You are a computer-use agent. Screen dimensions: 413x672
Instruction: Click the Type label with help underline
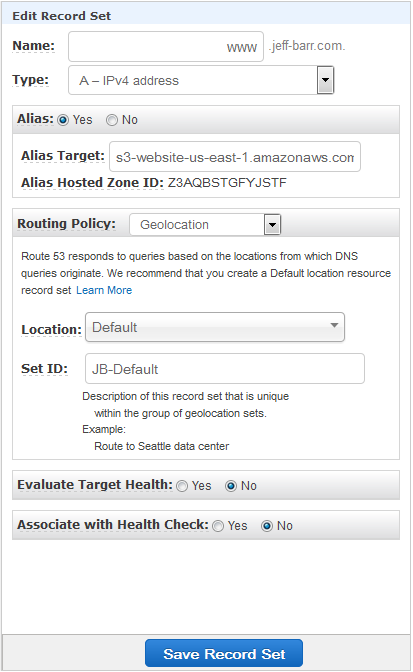[30, 80]
